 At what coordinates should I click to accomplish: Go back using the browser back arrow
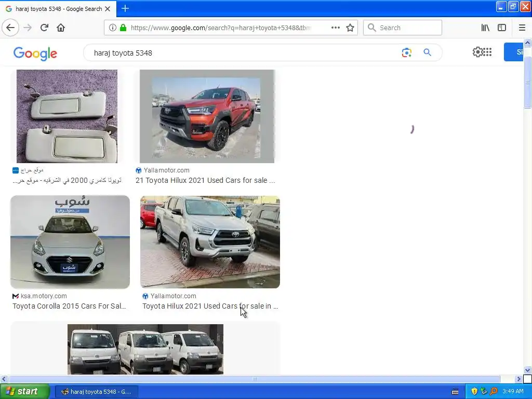tap(10, 28)
